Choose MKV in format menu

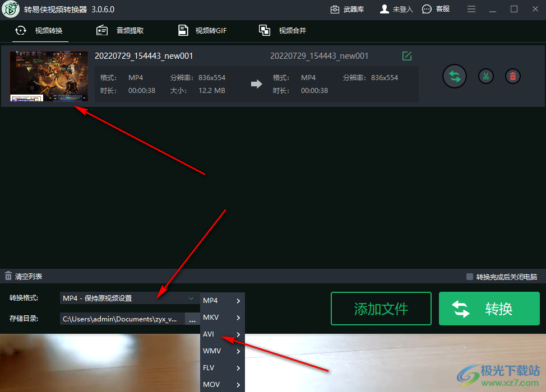pyautogui.click(x=223, y=318)
